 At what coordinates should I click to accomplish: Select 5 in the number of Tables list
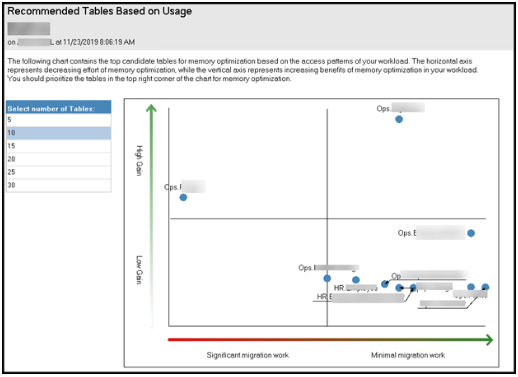(59, 120)
